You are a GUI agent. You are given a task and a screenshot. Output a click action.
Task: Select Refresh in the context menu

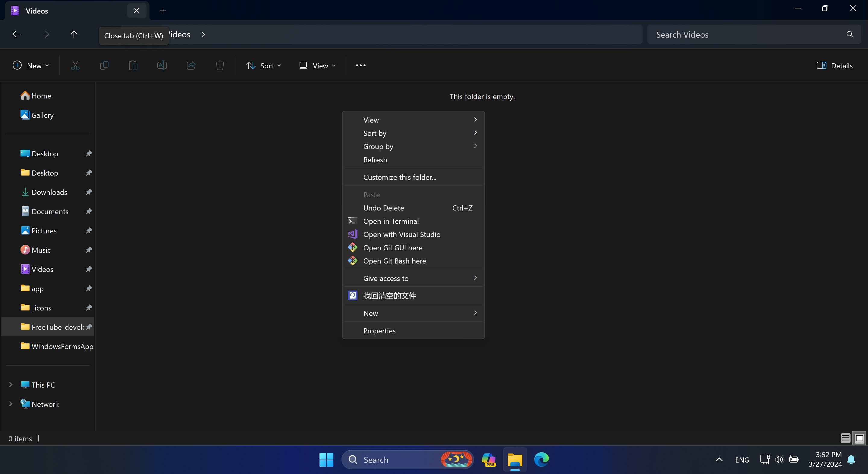coord(375,160)
